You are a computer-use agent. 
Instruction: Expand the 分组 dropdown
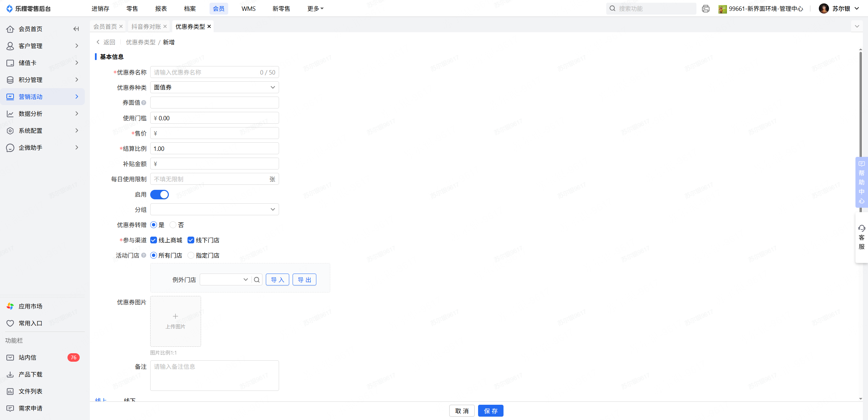click(x=214, y=209)
